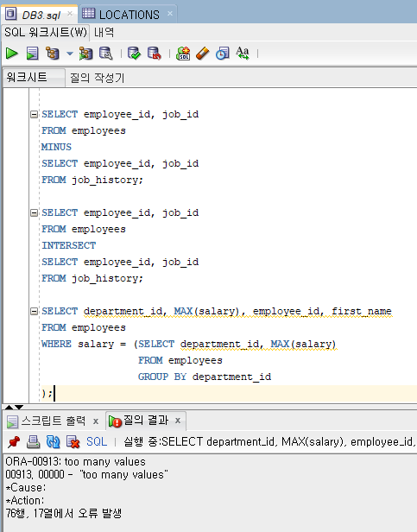Click the GROUP BY department_id line
The height and width of the screenshot is (532, 417).
(x=205, y=377)
